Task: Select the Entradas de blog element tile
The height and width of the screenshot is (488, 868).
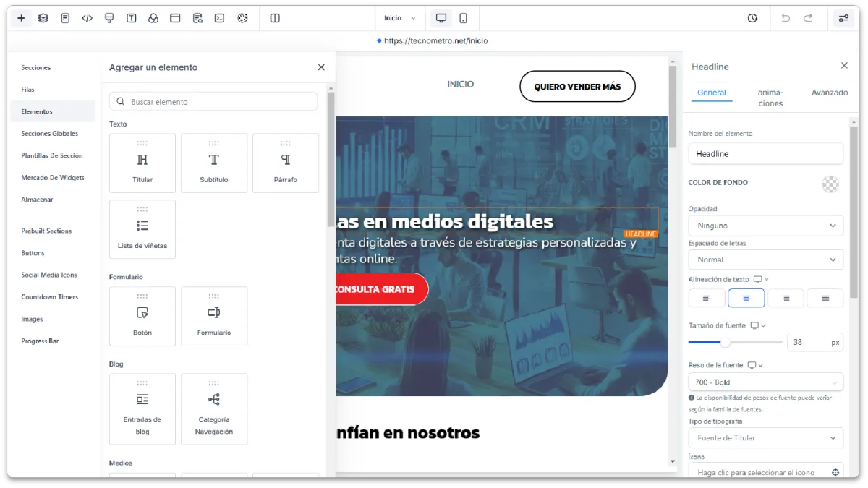Action: click(x=142, y=409)
